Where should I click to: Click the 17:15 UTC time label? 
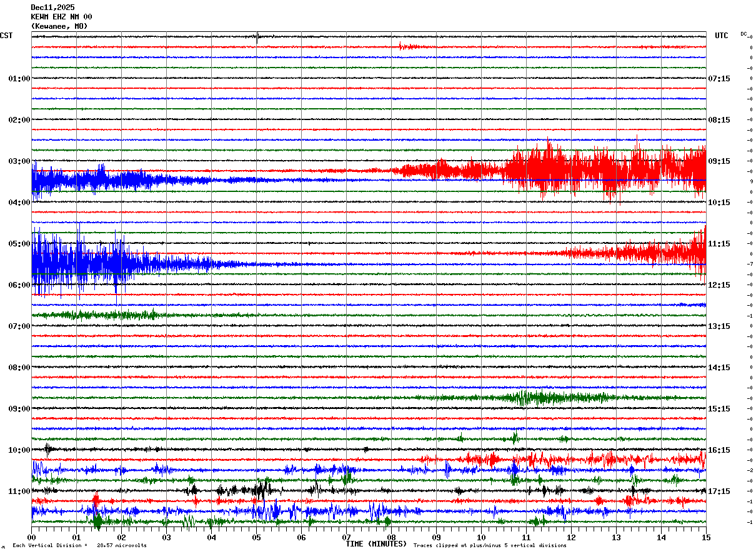pyautogui.click(x=719, y=491)
